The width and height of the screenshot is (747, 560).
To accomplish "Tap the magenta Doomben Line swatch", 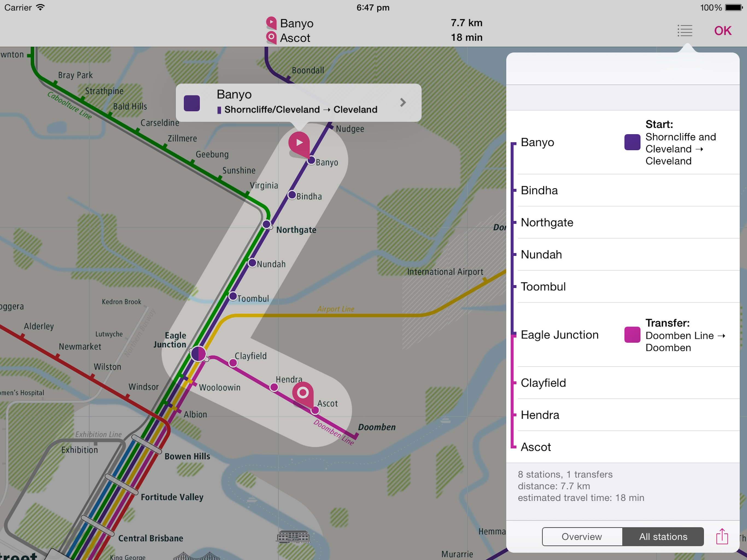I will (x=632, y=335).
